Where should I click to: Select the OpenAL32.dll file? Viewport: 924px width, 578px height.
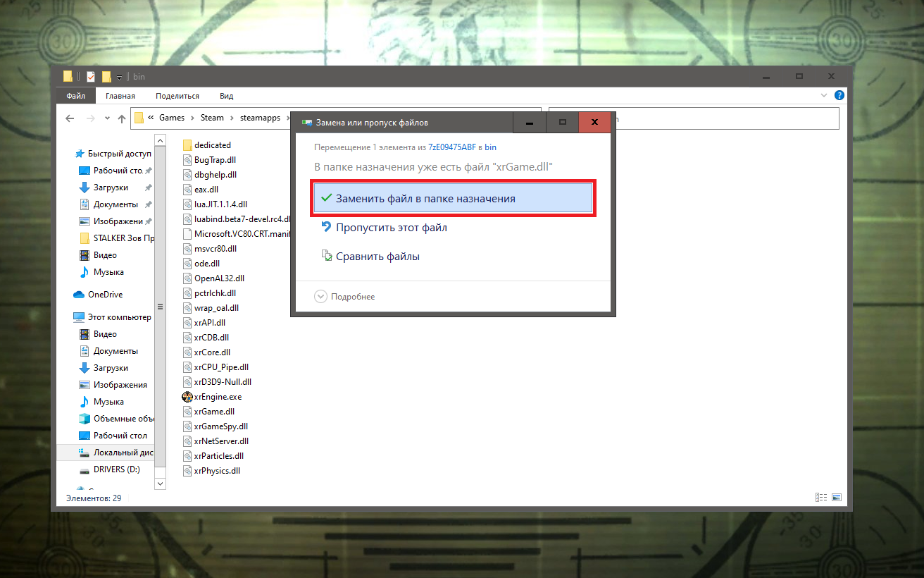click(213, 278)
